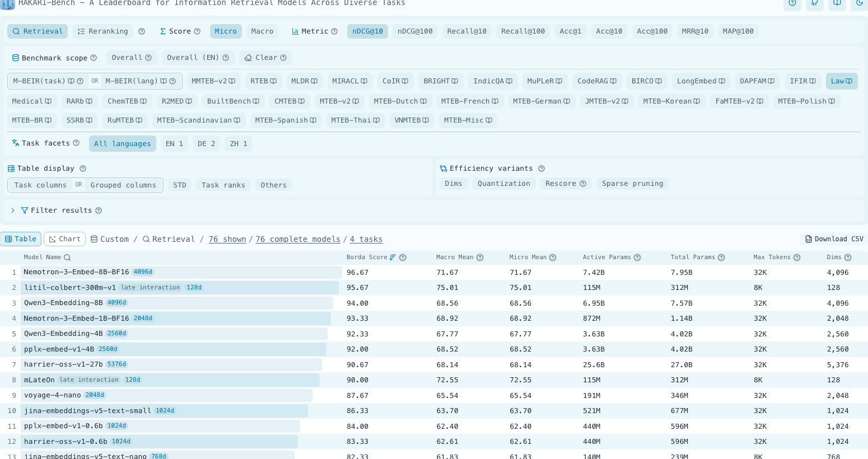Open the 4 tasks link
The height and width of the screenshot is (459, 868).
(x=366, y=239)
